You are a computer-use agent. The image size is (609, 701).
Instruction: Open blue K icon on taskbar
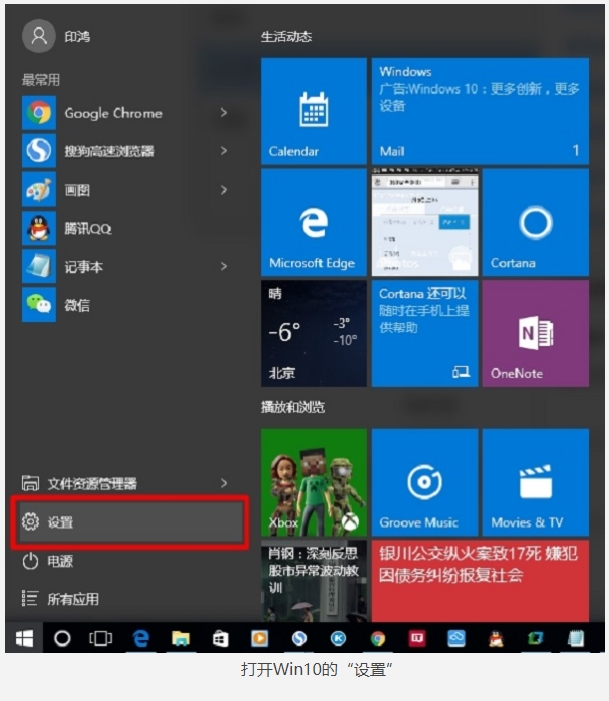338,638
